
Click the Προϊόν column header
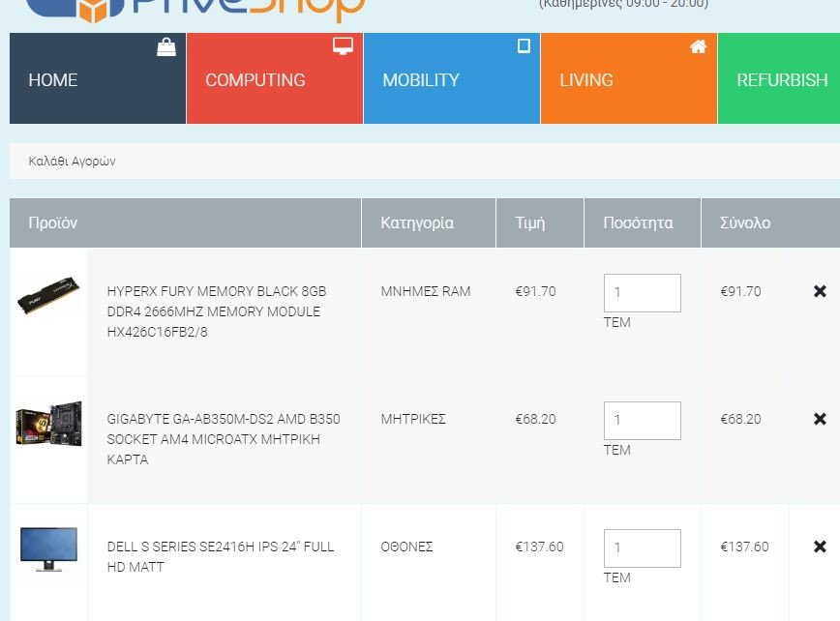point(186,222)
